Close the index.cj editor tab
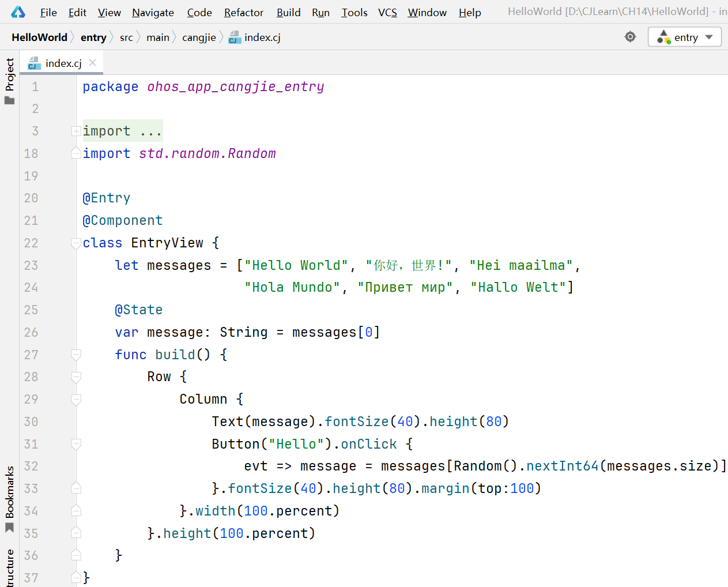This screenshot has width=728, height=587. (x=92, y=63)
